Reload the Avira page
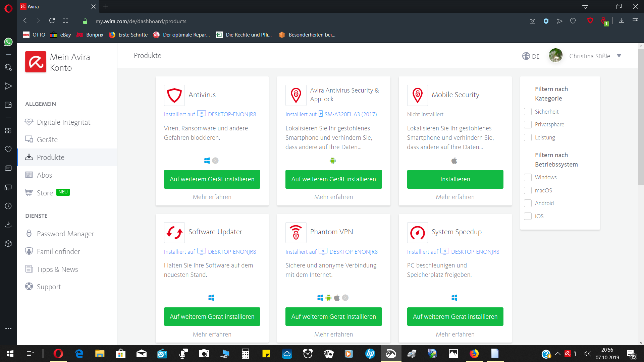Image resolution: width=644 pixels, height=362 pixels. [52, 21]
